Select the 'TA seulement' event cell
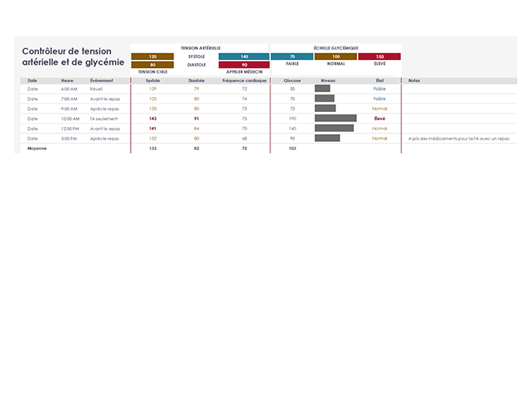 pos(104,119)
